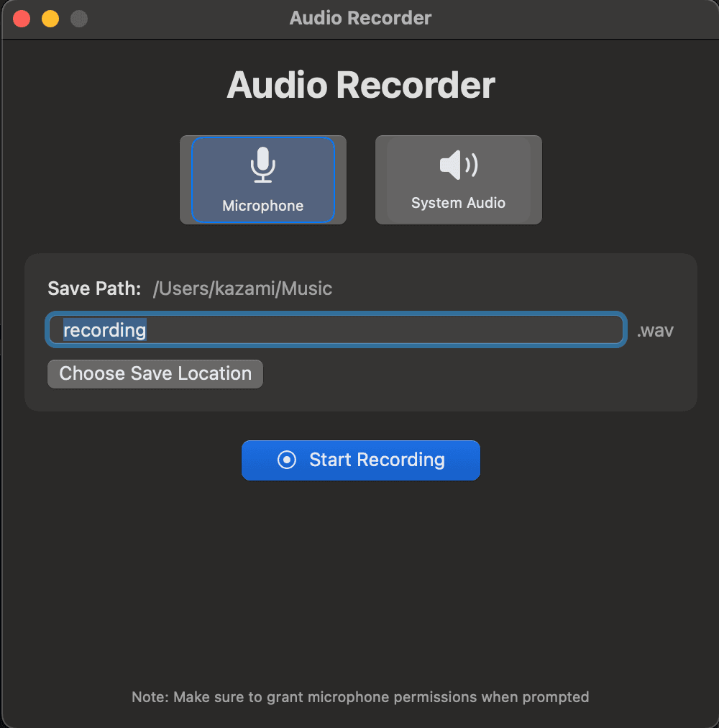Click the highlighted "recording" filename text

(105, 330)
